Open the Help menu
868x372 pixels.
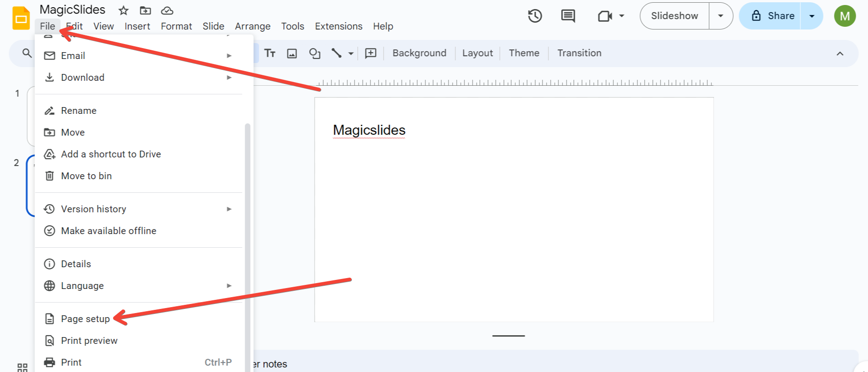[383, 26]
